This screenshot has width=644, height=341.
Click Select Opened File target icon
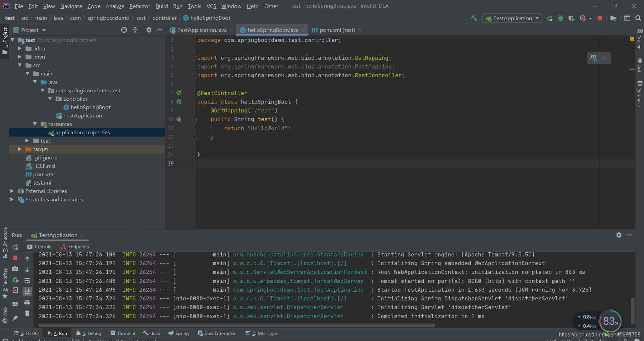[x=124, y=30]
